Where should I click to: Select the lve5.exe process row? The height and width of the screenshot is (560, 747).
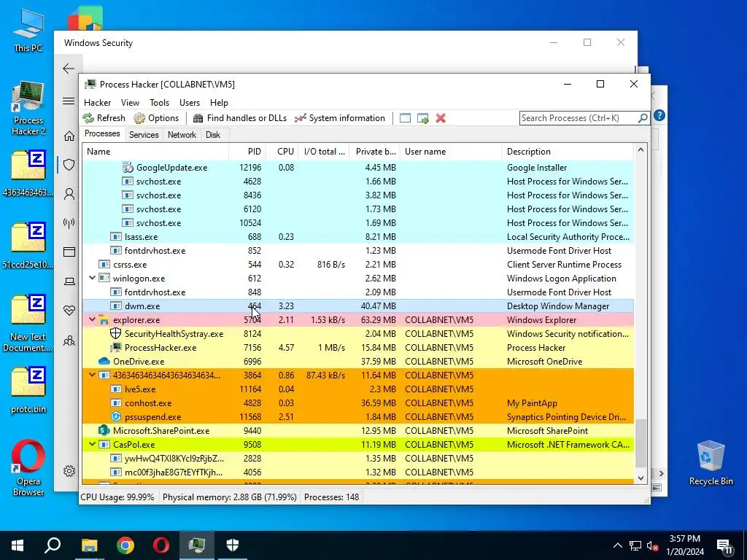pos(357,389)
